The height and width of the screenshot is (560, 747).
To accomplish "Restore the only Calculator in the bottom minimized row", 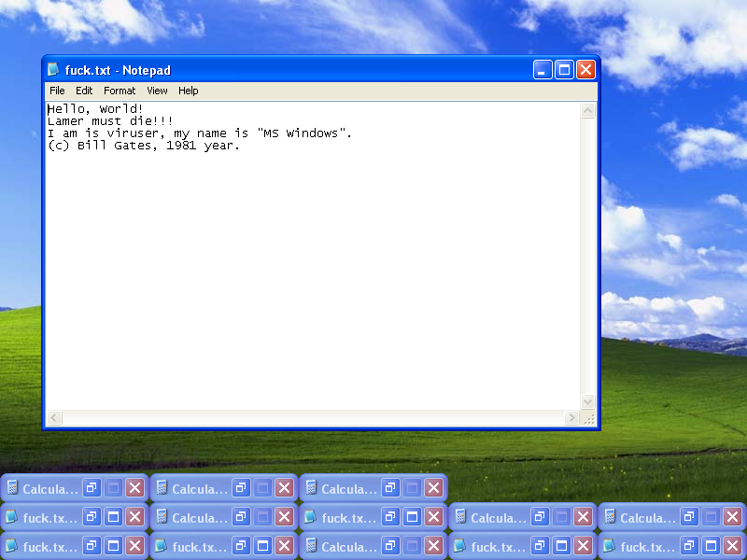I will coord(389,547).
